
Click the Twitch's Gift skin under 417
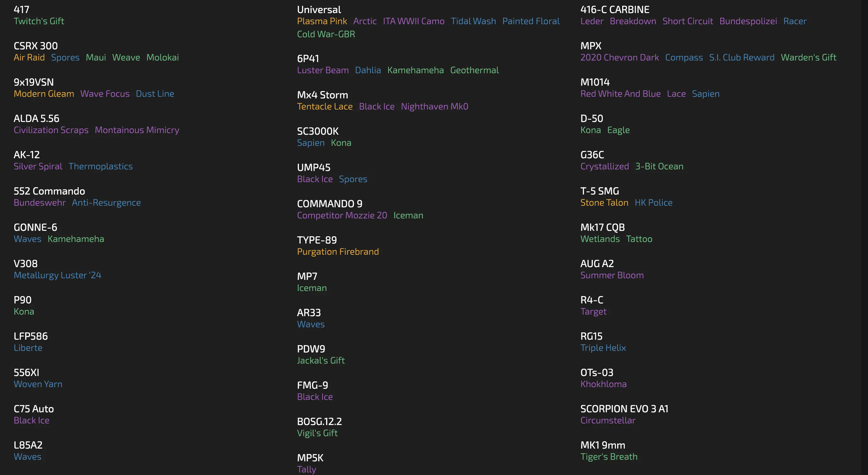point(39,21)
